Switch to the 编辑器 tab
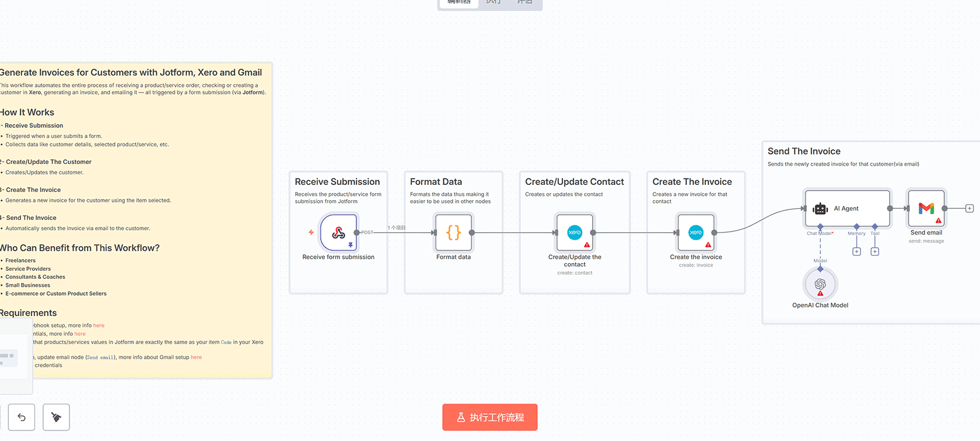The height and width of the screenshot is (441, 980). pos(459,2)
